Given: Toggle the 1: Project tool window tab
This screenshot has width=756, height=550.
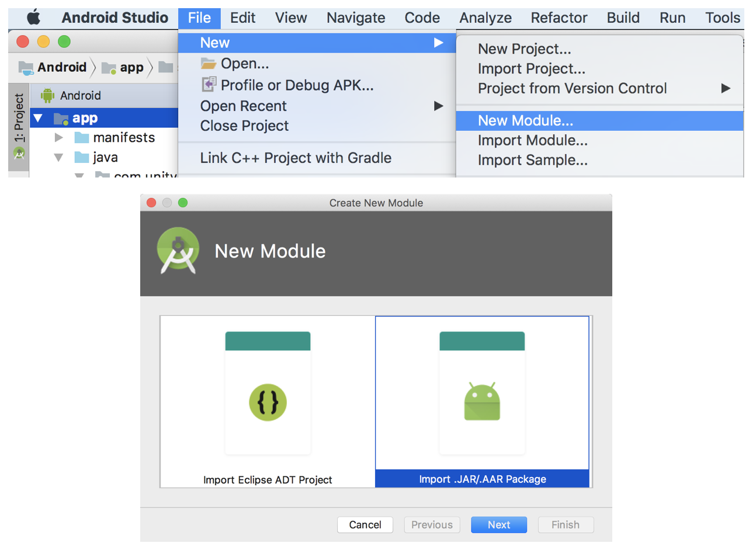Looking at the screenshot, I should tap(19, 117).
